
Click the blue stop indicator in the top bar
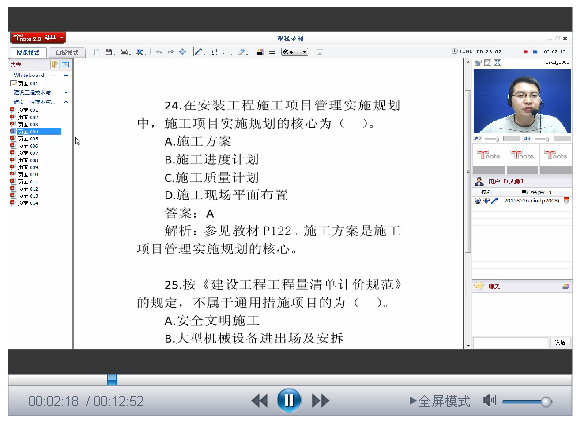coord(535,52)
